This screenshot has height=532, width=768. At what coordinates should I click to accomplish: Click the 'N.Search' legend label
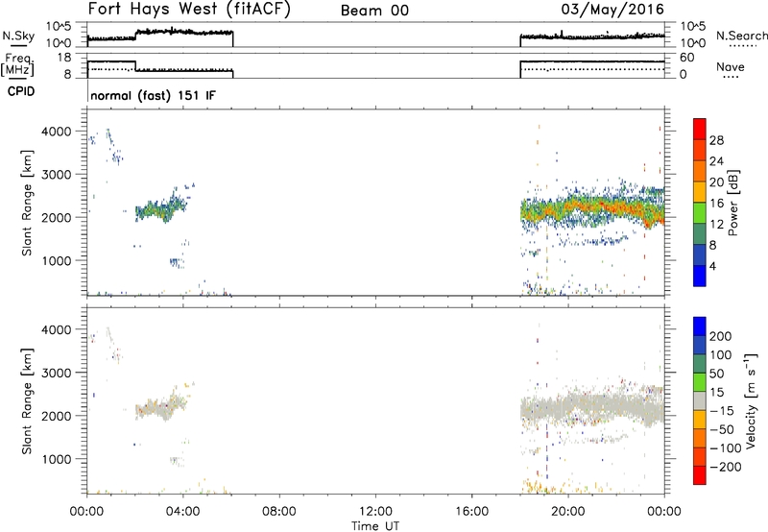(x=741, y=36)
